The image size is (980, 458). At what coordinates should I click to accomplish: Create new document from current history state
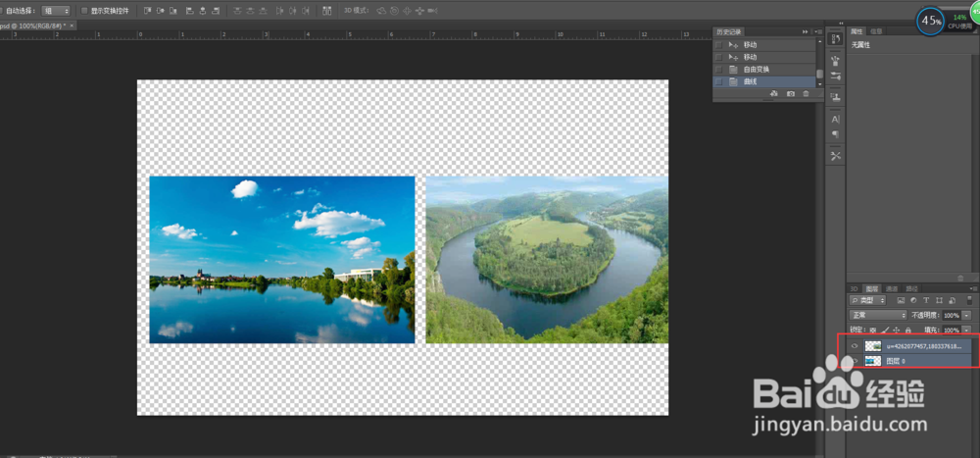(x=774, y=93)
